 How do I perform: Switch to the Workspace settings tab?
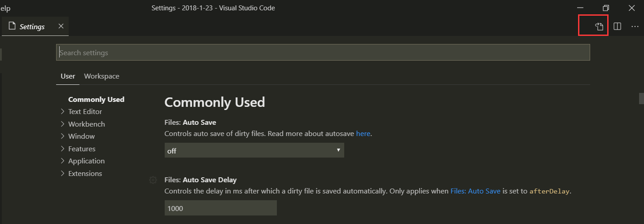[101, 76]
